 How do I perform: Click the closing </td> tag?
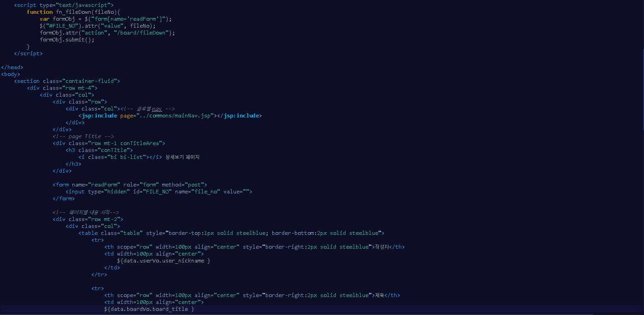[112, 268]
